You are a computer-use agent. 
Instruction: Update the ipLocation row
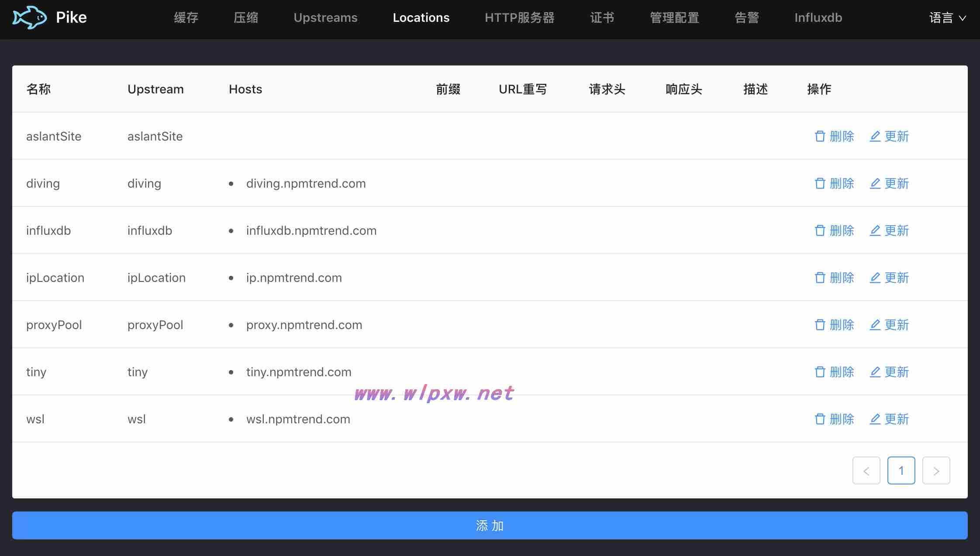[x=889, y=278]
